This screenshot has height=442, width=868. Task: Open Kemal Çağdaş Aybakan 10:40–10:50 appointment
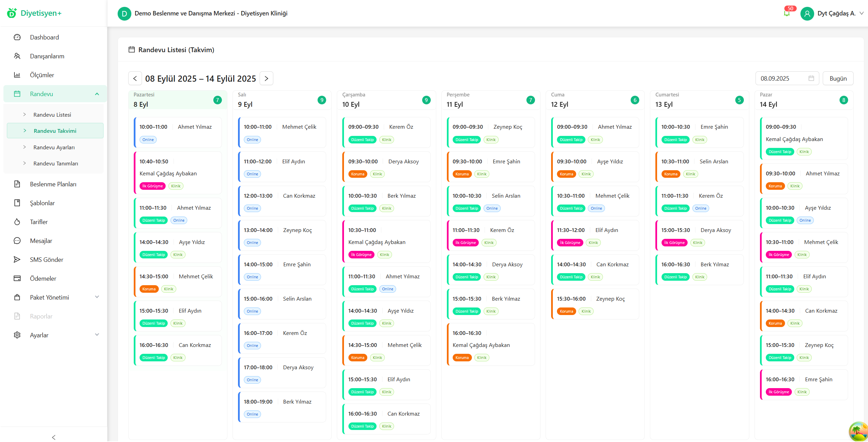177,173
